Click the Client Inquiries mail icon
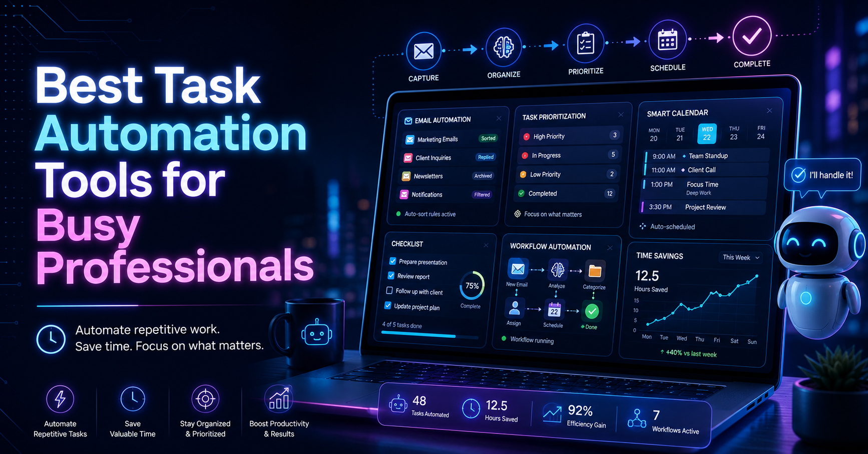868x454 pixels. 408,158
